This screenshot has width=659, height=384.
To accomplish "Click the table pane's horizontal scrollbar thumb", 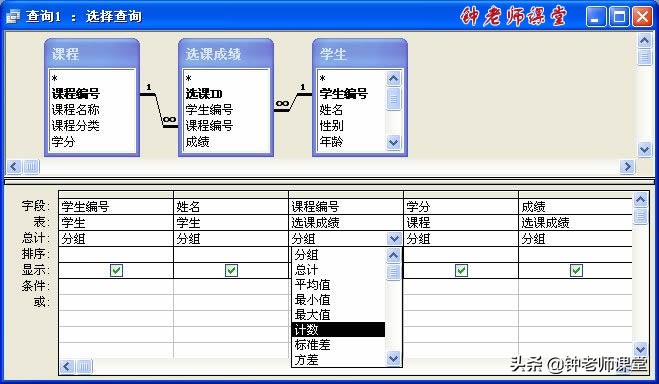I will point(31,167).
